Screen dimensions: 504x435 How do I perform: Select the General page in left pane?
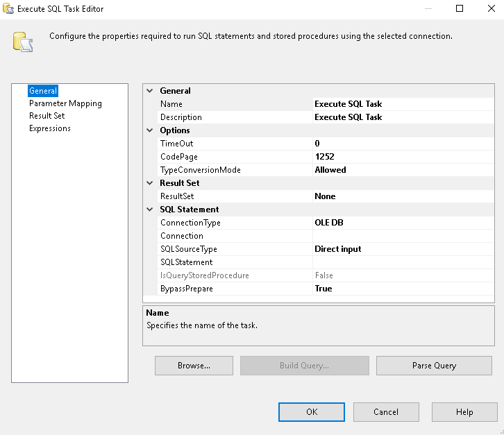43,91
